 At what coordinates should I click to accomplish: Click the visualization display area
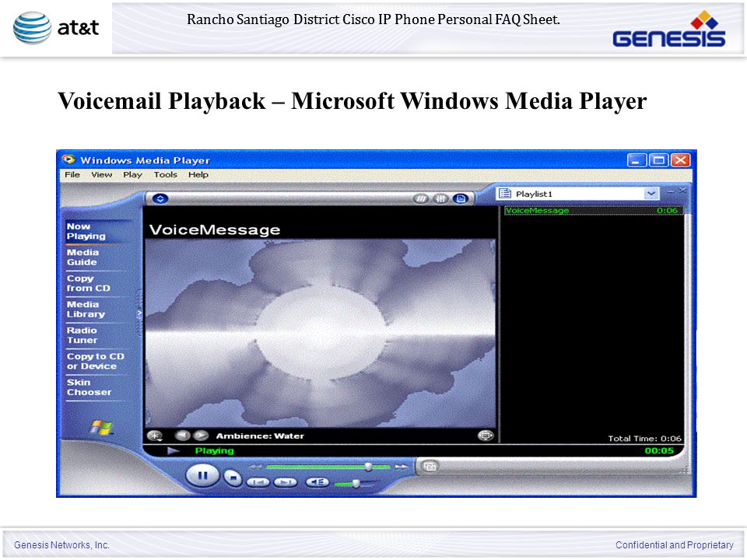[320, 333]
